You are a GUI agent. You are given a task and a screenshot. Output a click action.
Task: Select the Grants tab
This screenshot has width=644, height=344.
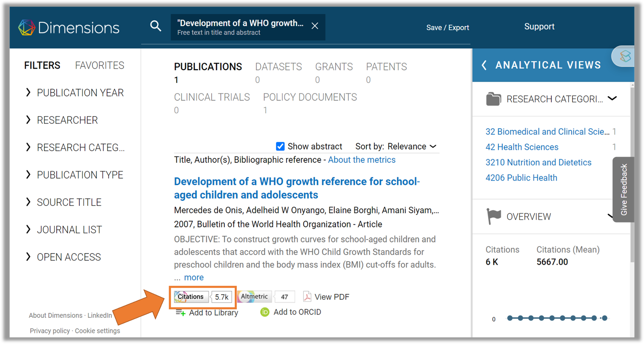click(334, 72)
